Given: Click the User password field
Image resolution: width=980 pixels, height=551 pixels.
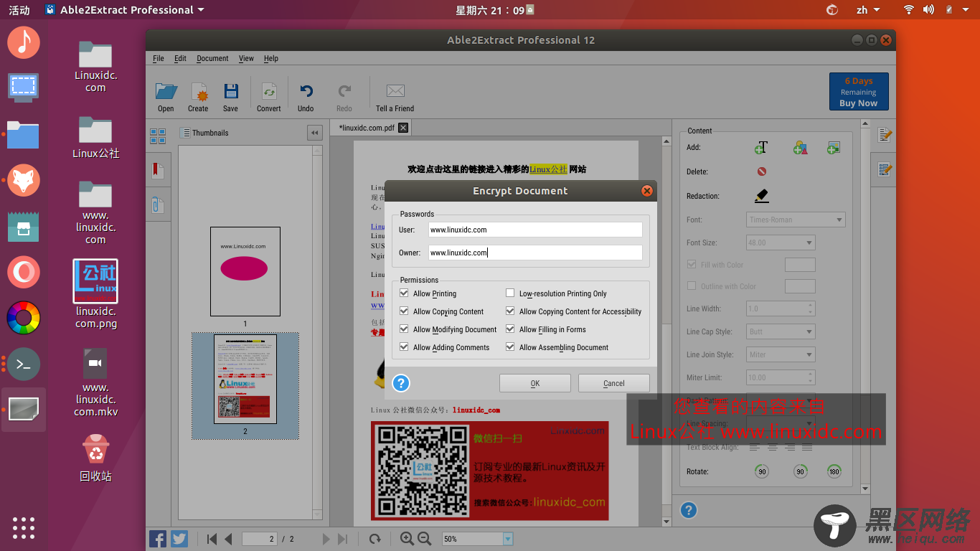Looking at the screenshot, I should pyautogui.click(x=535, y=230).
